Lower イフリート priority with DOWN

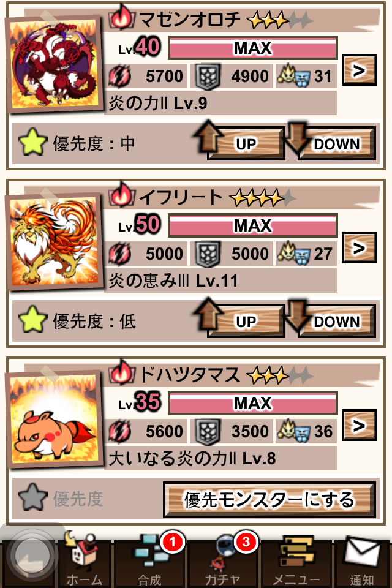pyautogui.click(x=331, y=320)
